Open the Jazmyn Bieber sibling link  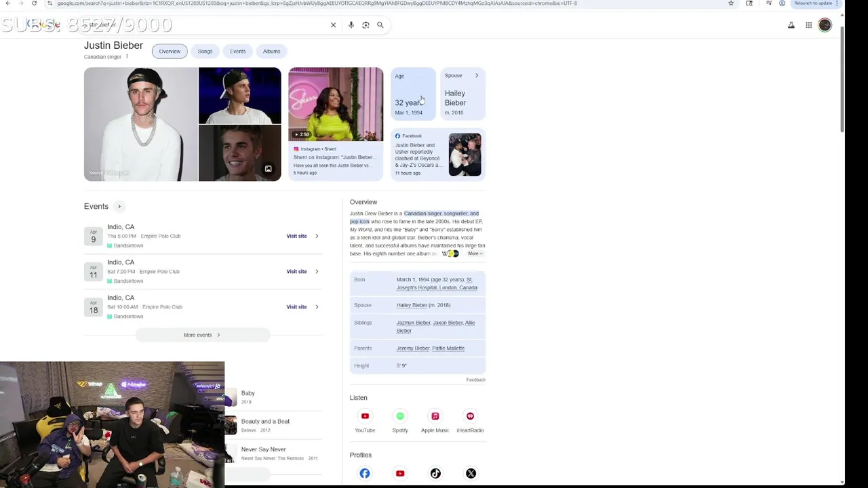(413, 323)
